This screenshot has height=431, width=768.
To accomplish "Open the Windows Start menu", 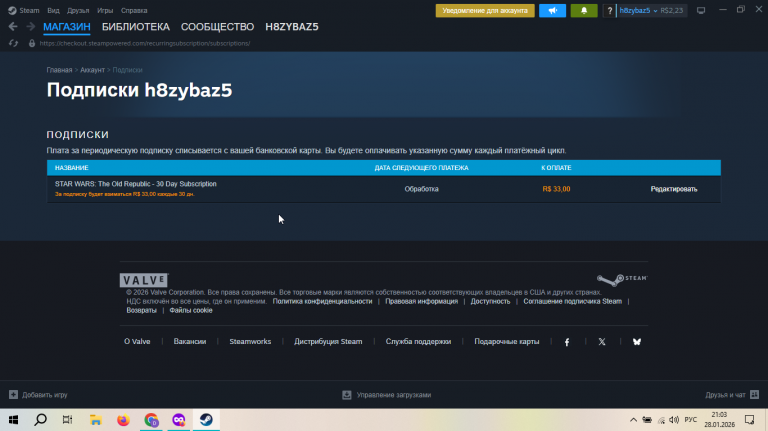I will (x=13, y=420).
